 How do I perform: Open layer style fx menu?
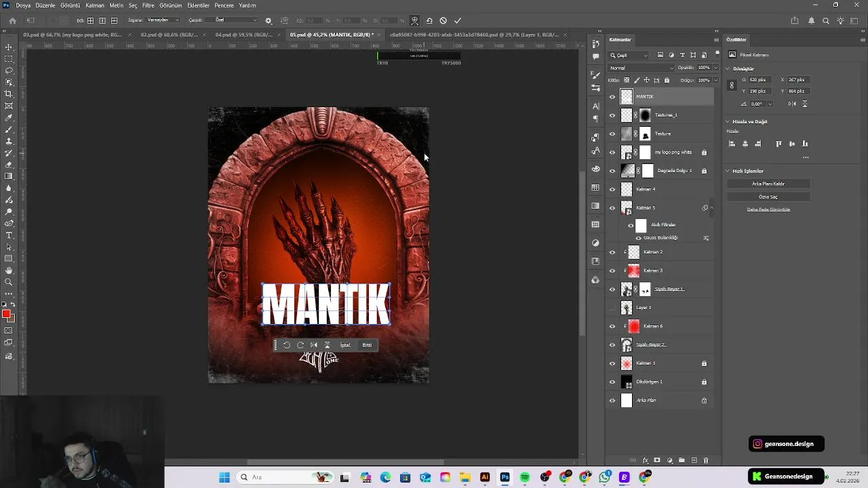645,460
